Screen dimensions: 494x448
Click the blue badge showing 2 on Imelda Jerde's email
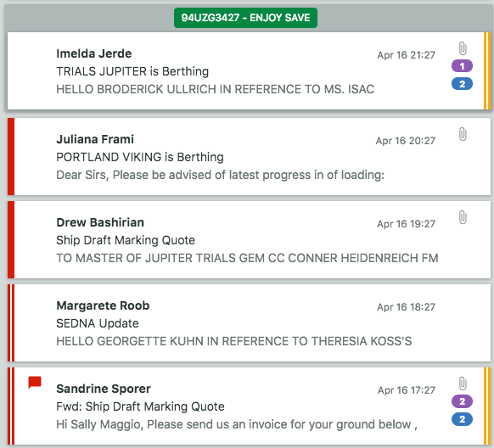[x=463, y=84]
